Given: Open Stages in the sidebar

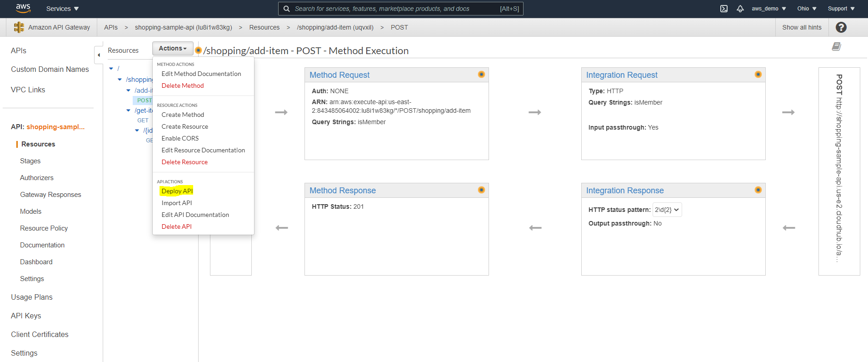Looking at the screenshot, I should click(x=30, y=161).
